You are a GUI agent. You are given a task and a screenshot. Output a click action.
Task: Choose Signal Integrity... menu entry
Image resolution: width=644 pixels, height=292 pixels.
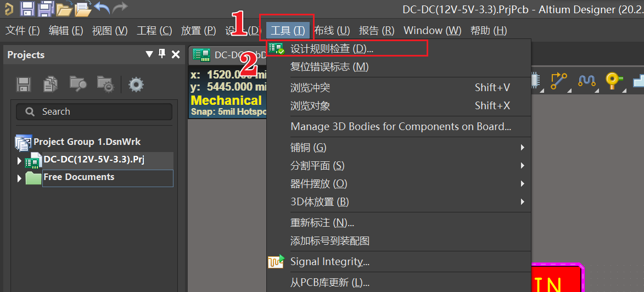[399, 261]
